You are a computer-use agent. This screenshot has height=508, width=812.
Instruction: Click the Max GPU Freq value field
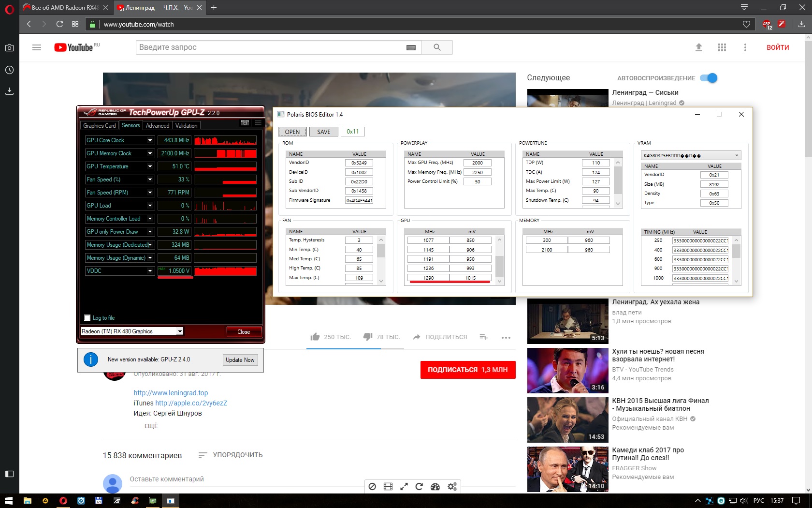478,163
